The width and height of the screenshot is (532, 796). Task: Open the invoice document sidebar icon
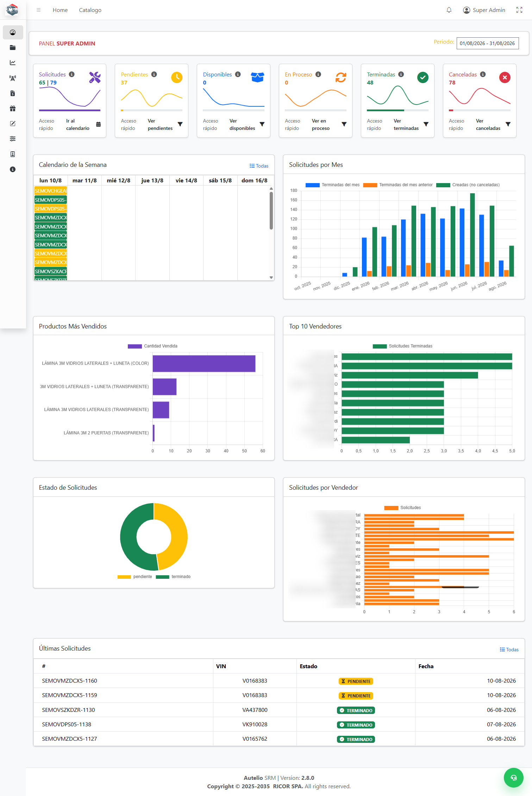(13, 93)
